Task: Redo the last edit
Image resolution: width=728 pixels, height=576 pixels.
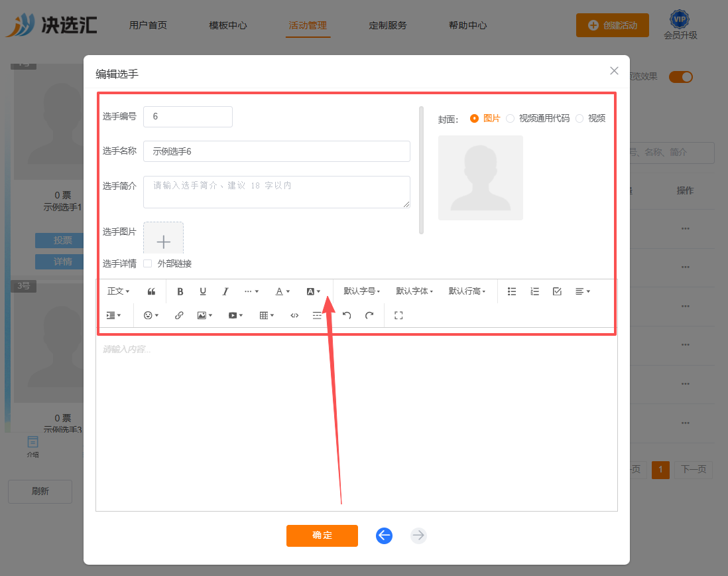Action: (369, 315)
